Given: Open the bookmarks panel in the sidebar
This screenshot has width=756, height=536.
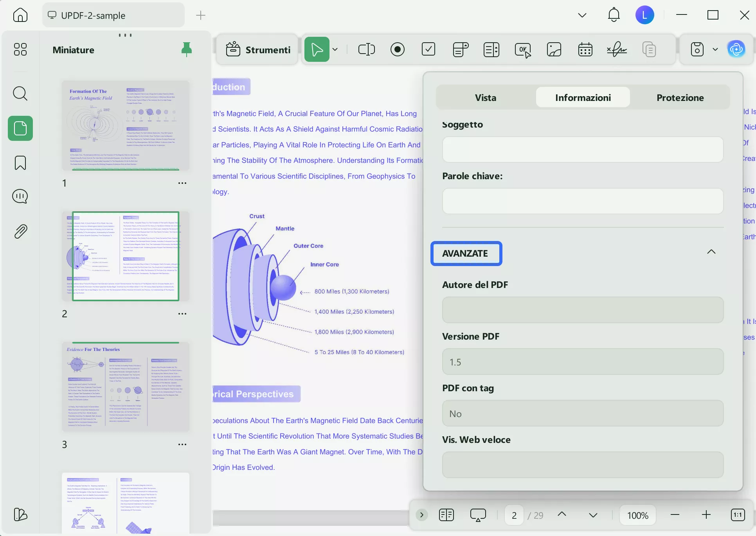Looking at the screenshot, I should tap(20, 163).
